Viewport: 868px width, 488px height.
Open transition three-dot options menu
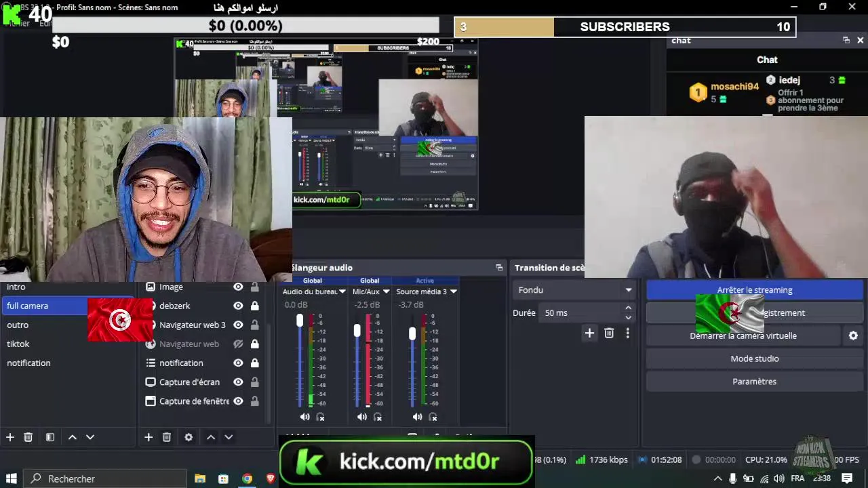pos(628,333)
